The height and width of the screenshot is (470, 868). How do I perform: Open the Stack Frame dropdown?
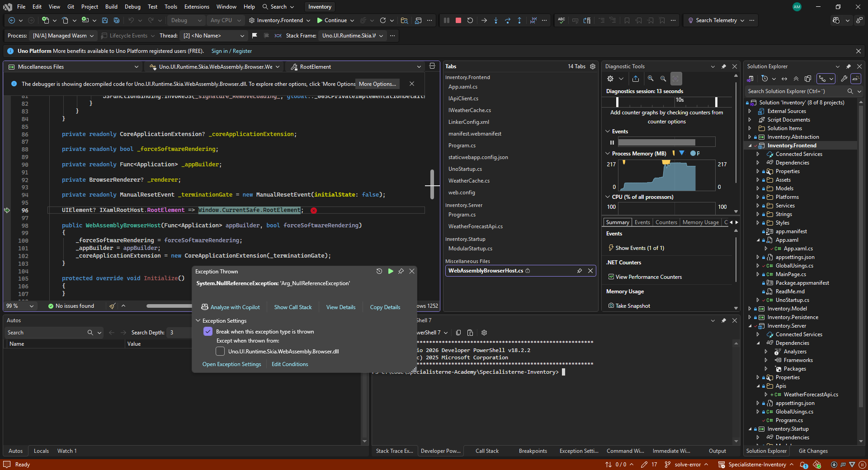[352, 36]
